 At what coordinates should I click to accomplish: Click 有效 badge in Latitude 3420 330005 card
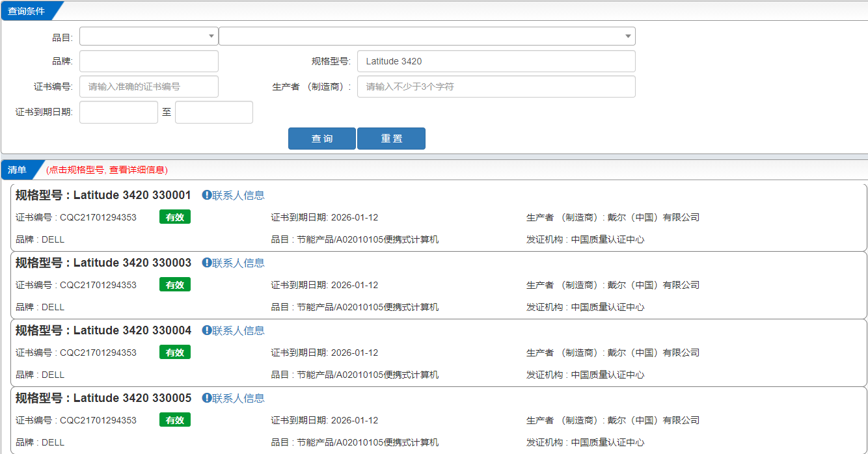click(x=175, y=420)
